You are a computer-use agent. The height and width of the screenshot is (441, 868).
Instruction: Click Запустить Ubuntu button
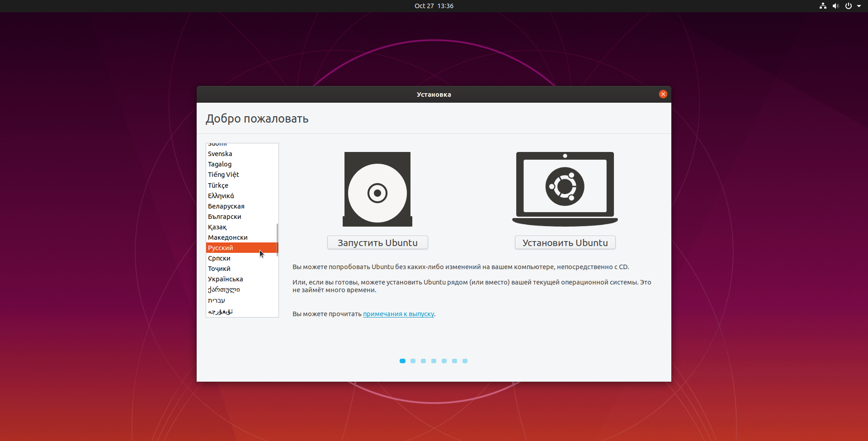pos(377,242)
